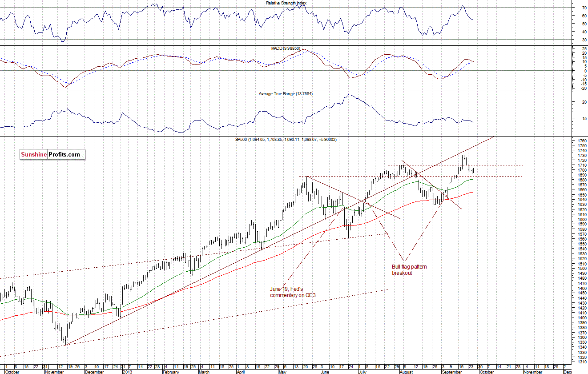Click the SunshineProfits.com logo
This screenshot has width=588, height=374.
pos(52,155)
